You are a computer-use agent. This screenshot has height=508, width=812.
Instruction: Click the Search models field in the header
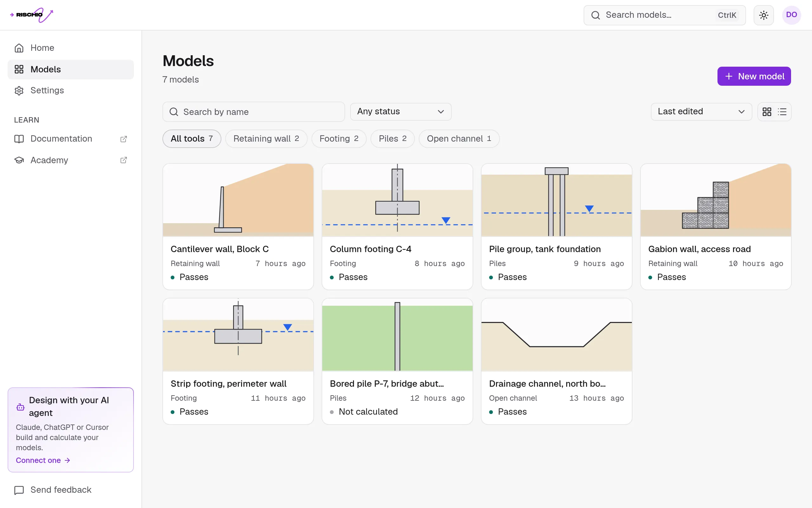click(665, 15)
